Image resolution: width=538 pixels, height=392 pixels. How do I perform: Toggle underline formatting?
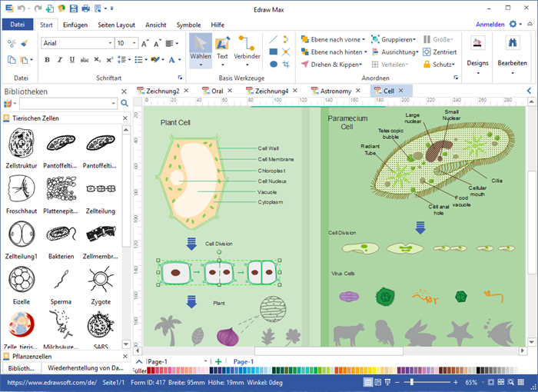(x=70, y=60)
